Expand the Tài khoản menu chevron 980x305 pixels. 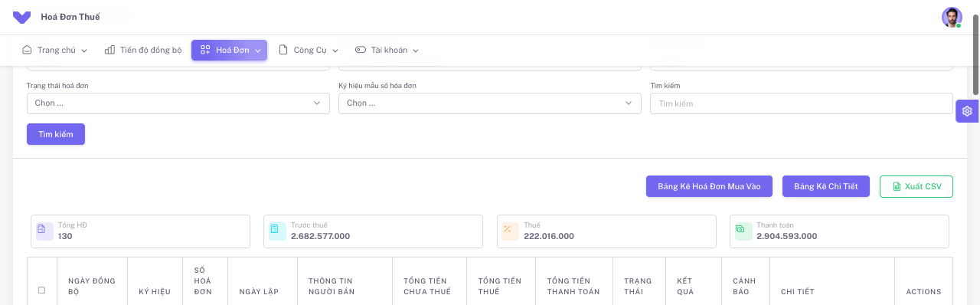tap(416, 51)
